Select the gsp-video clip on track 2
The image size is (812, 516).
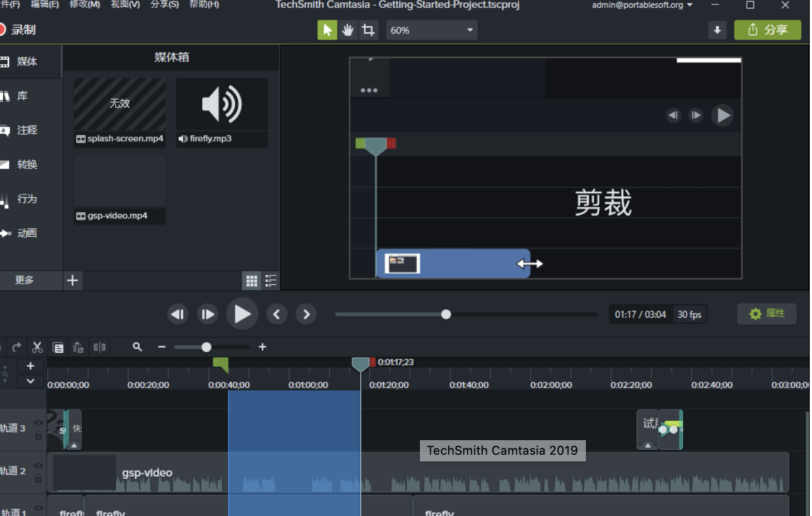pyautogui.click(x=418, y=473)
